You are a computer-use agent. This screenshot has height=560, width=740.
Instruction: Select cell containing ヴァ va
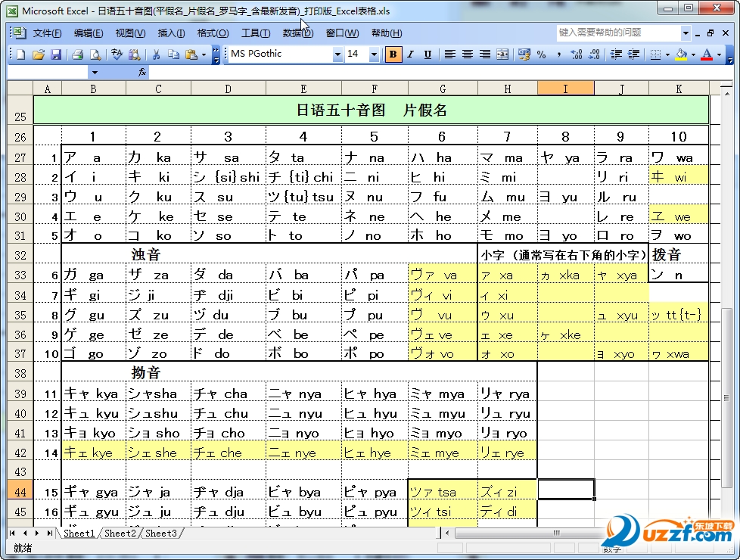pos(443,275)
